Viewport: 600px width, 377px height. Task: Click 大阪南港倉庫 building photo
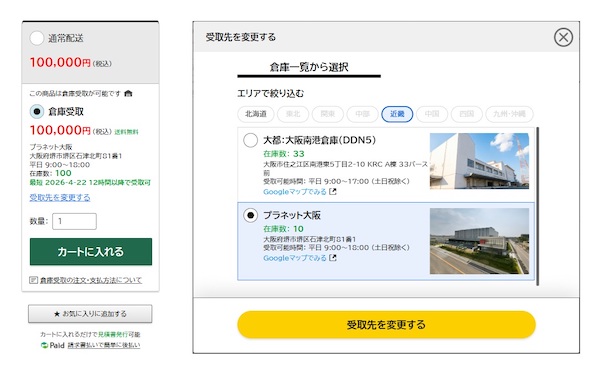(479, 161)
